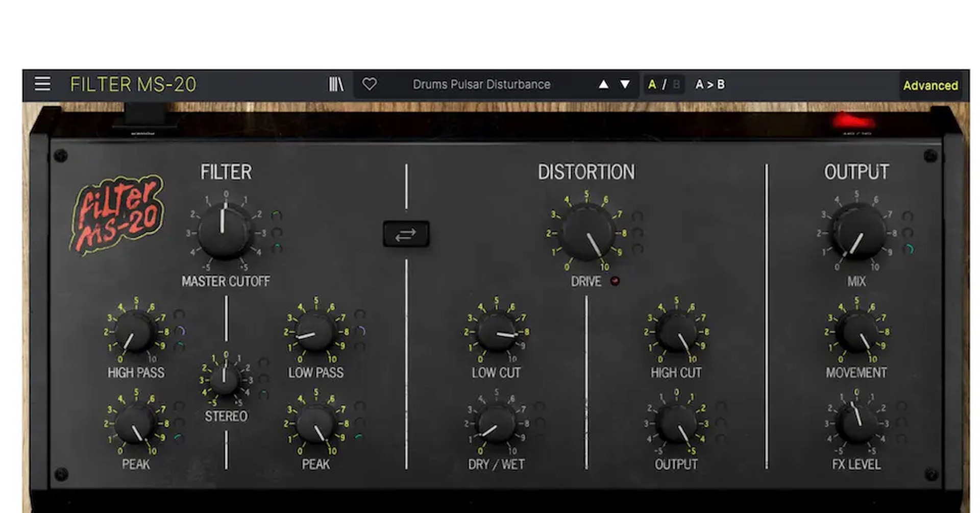980x513 pixels.
Task: Open the Drums Pulsar Disturbance preset name
Action: (481, 85)
